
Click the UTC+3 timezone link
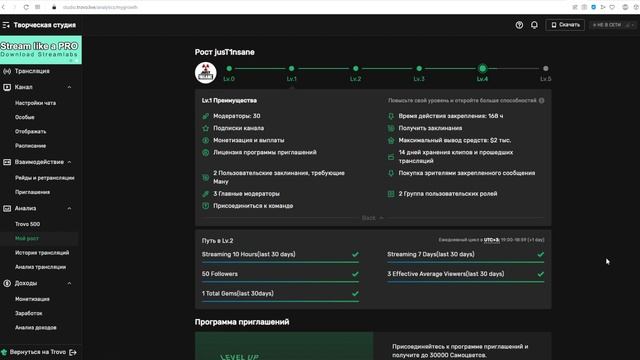pyautogui.click(x=491, y=240)
